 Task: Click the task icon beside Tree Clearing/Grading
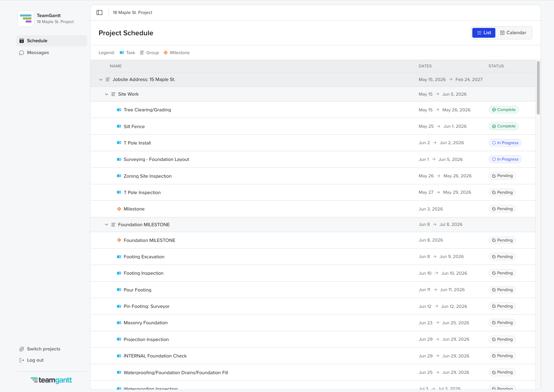[x=119, y=110]
